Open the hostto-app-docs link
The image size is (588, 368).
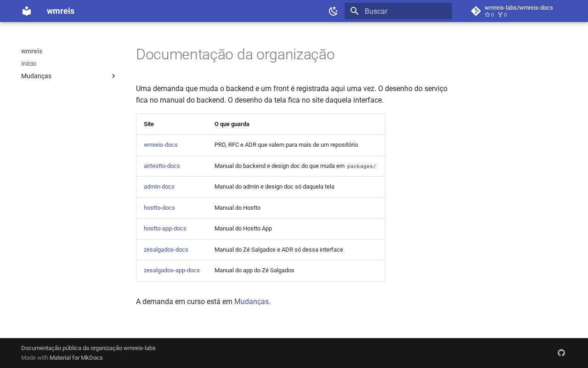(165, 228)
